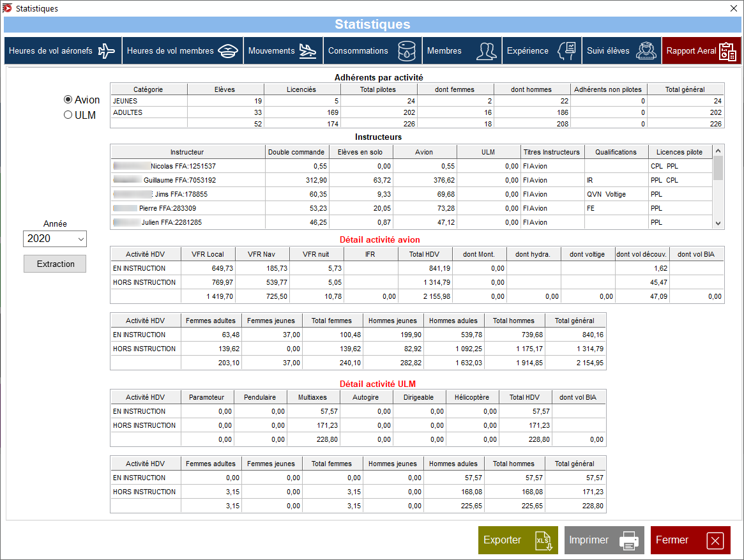This screenshot has height=560, width=744.
Task: Switch to the Expérience tab
Action: pos(542,51)
